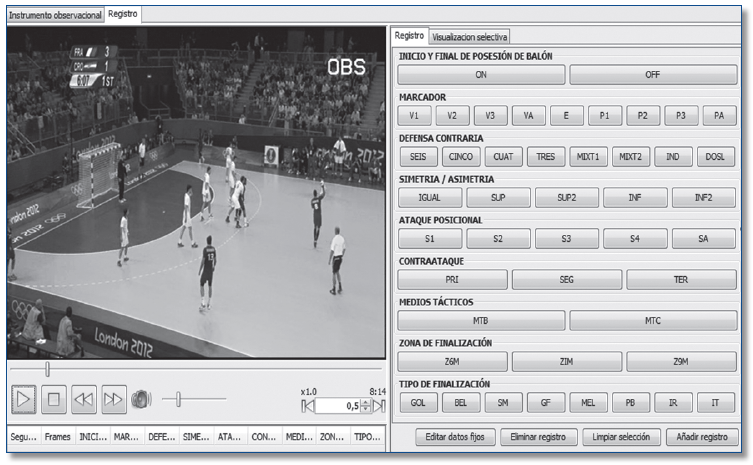Stop the video playback

point(55,399)
